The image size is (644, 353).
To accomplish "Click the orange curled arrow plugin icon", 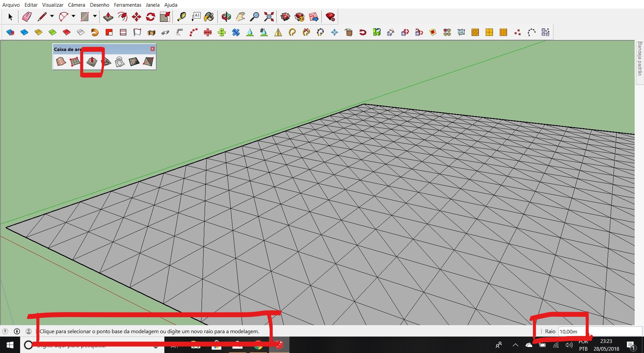I will pos(95,32).
